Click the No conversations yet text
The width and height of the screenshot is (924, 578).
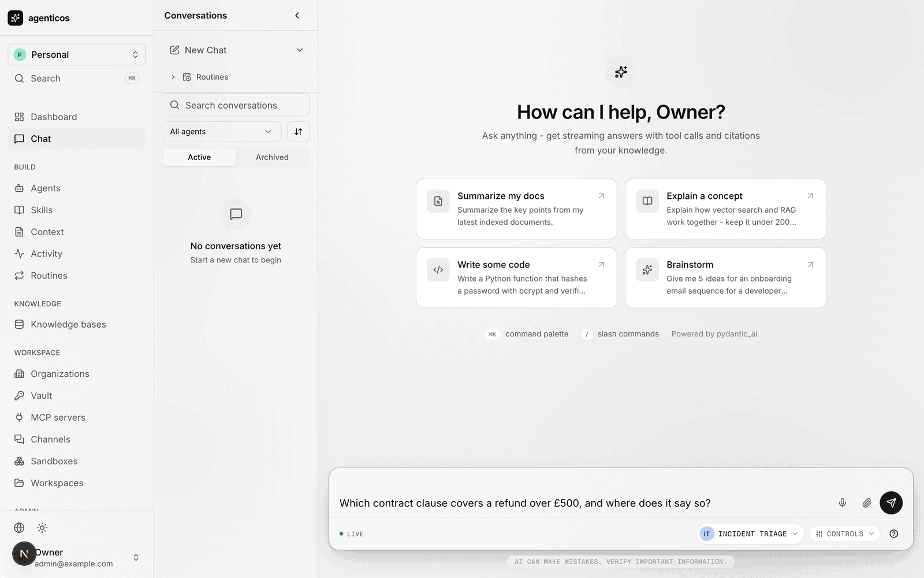236,246
